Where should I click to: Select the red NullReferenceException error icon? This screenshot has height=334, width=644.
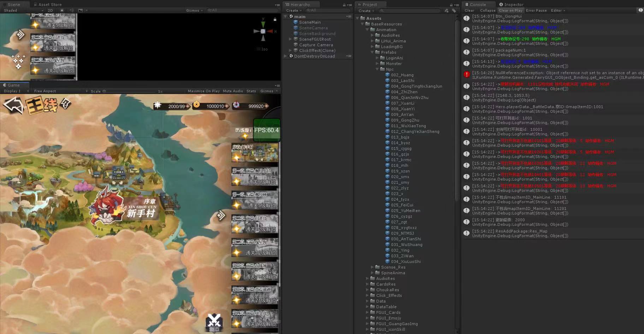pyautogui.click(x=467, y=75)
